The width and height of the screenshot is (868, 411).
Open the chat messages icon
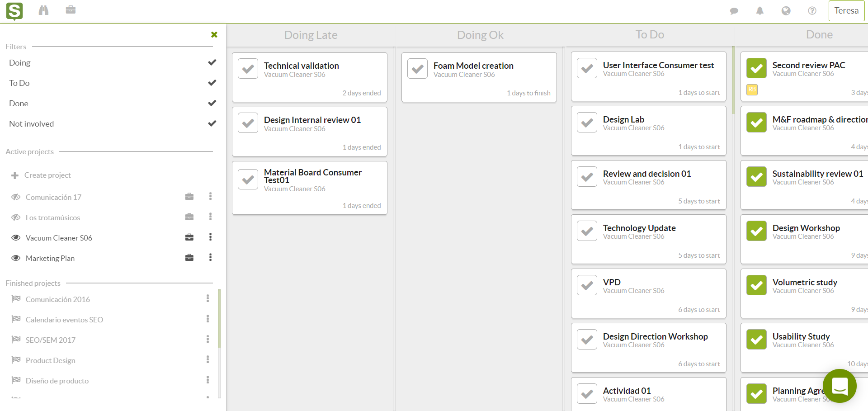pos(734,11)
